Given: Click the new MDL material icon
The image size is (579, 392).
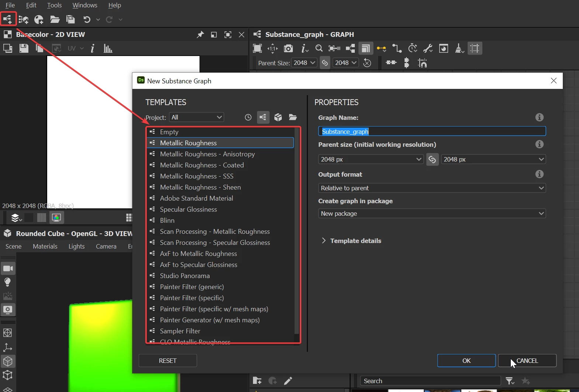Looking at the screenshot, I should [39, 19].
